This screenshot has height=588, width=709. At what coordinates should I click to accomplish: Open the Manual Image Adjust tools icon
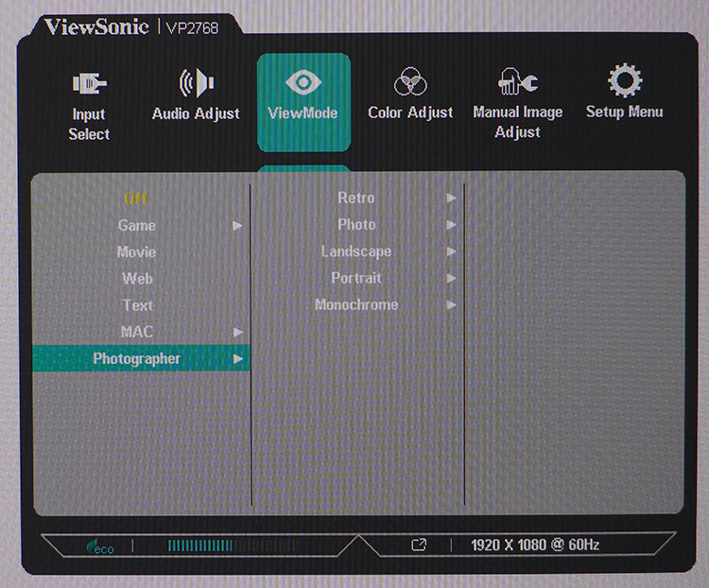(518, 81)
